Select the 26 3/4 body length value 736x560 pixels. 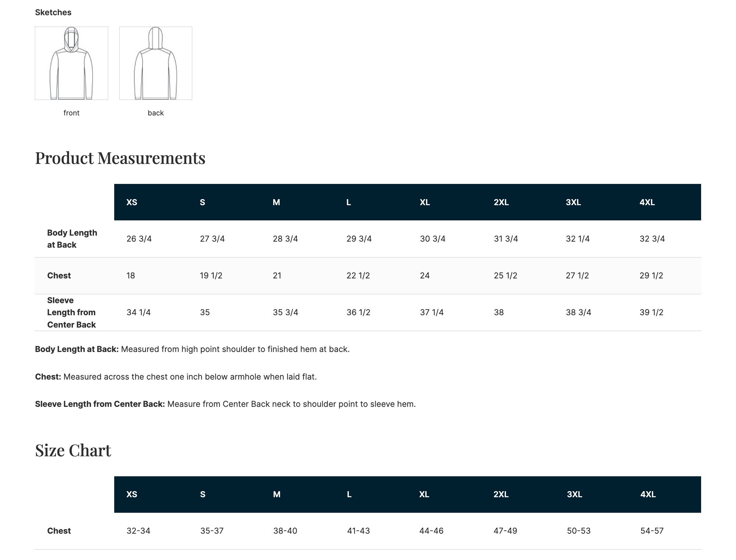click(x=139, y=239)
